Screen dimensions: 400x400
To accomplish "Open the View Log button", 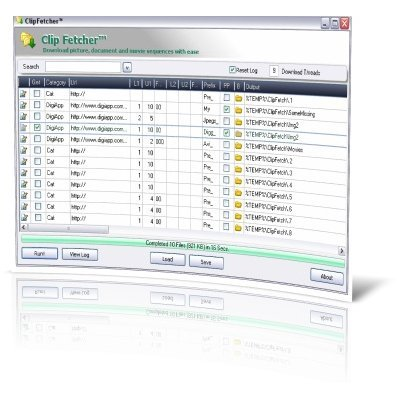I will click(80, 255).
